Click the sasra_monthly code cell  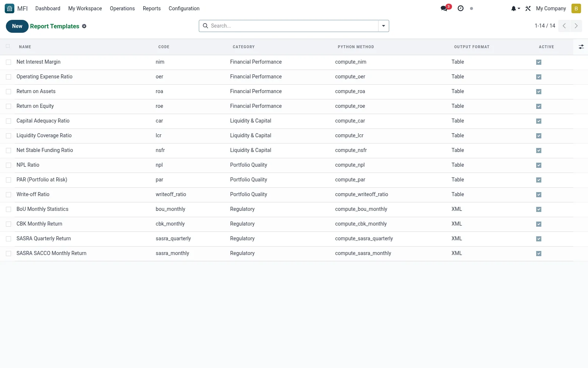pos(172,253)
